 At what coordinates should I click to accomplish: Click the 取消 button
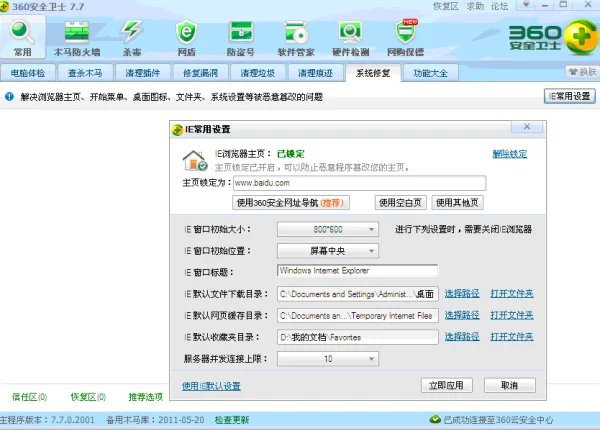click(510, 385)
